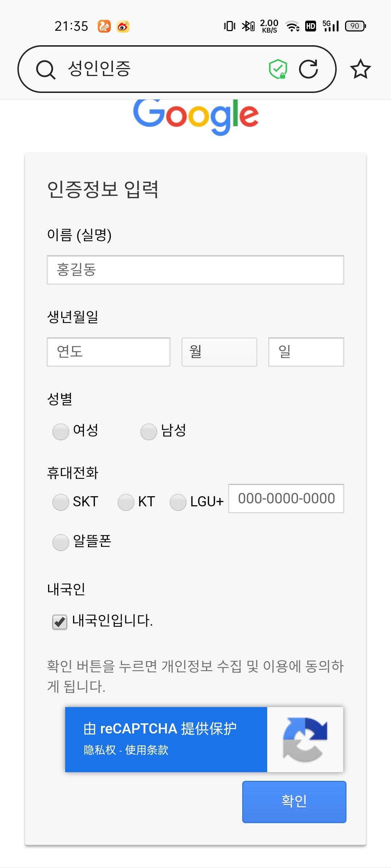Open the 월 month dropdown
This screenshot has width=391, height=868.
point(219,352)
